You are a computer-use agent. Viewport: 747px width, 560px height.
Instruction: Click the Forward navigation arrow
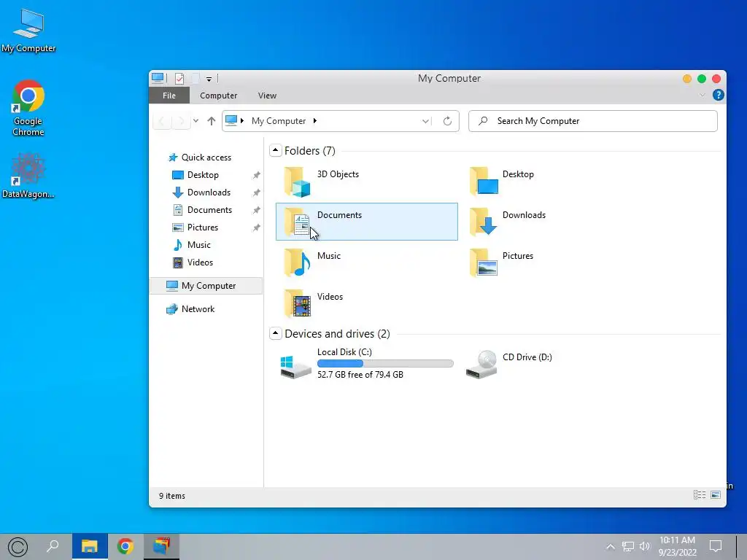click(181, 121)
